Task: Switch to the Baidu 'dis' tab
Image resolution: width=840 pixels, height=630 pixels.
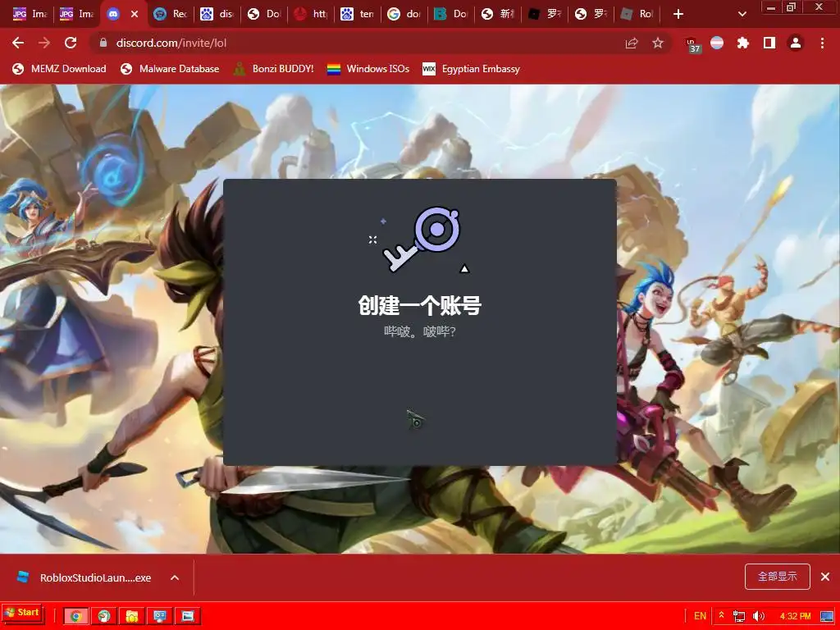Action: (217, 14)
